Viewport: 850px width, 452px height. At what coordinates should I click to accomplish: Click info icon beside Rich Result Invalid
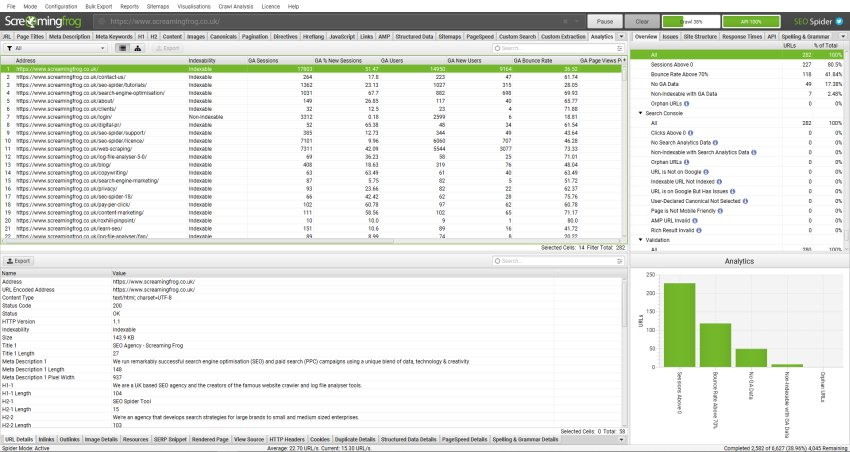click(699, 230)
